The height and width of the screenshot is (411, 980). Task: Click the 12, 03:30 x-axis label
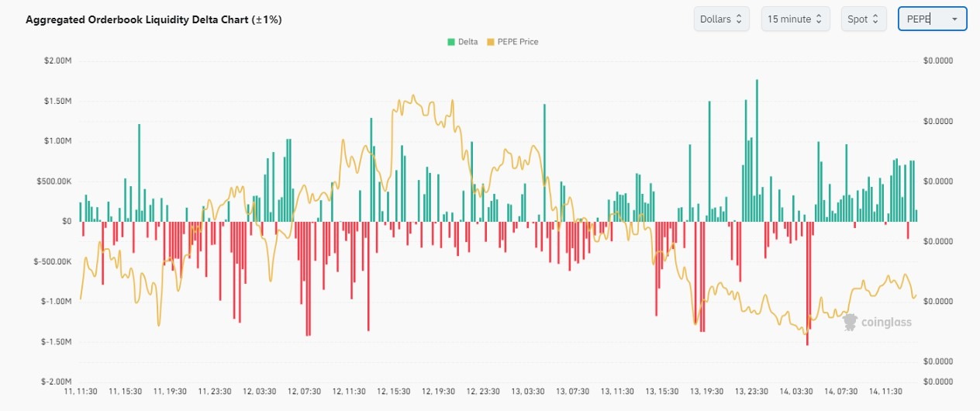(261, 392)
